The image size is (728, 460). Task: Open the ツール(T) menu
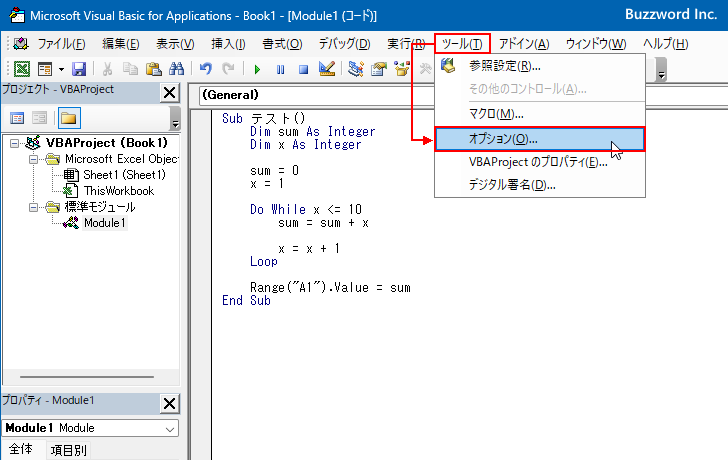(x=462, y=44)
